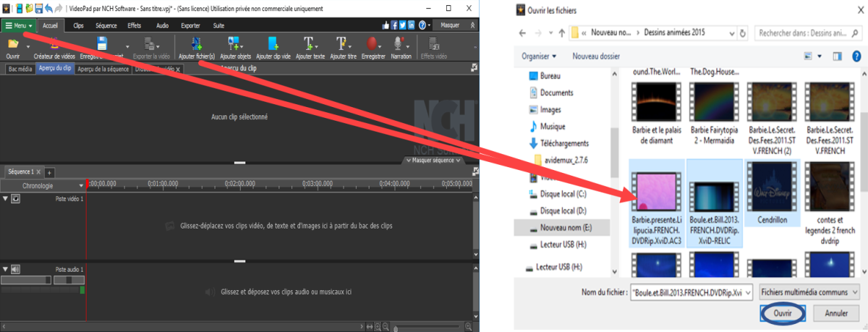Add a new sequence with the plus tab
This screenshot has width=868, height=332.
[49, 172]
